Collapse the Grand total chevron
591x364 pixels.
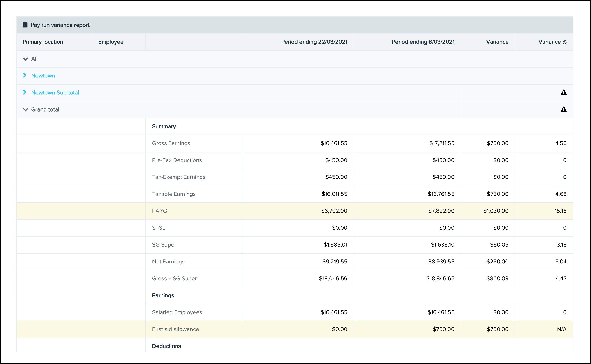tap(25, 109)
